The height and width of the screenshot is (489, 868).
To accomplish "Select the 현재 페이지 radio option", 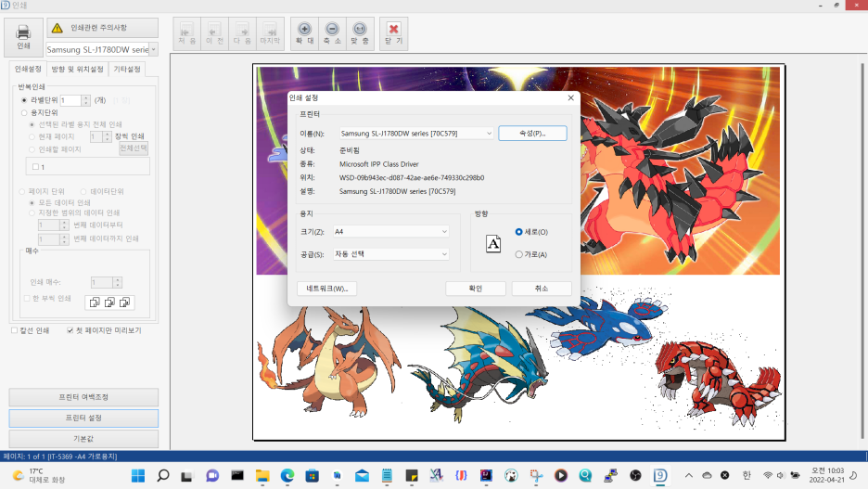I will pyautogui.click(x=32, y=136).
